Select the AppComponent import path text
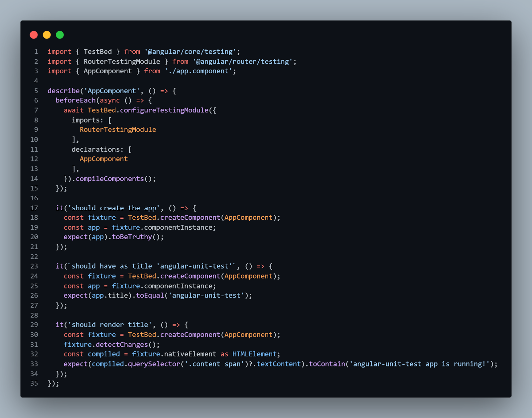The height and width of the screenshot is (418, 532). (198, 71)
